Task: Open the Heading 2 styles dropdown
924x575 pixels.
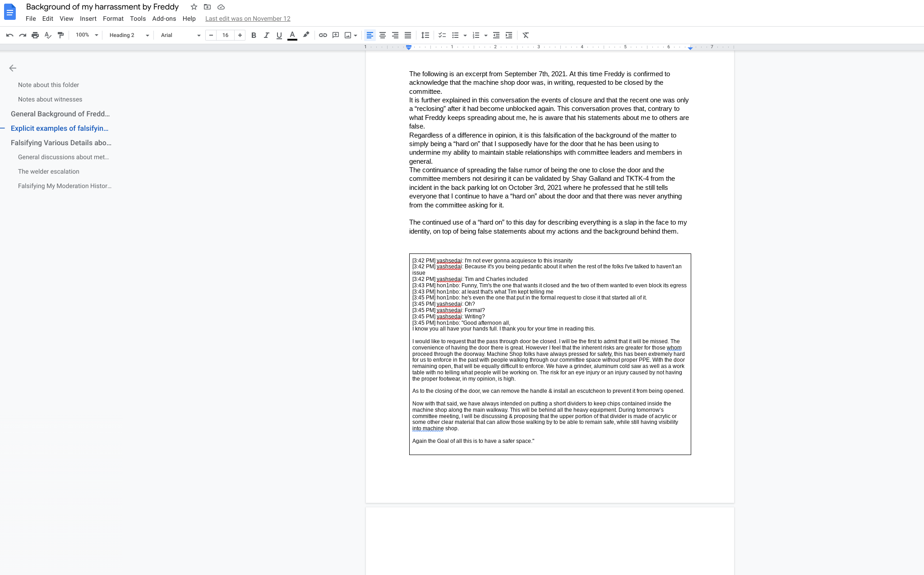Action: click(x=129, y=35)
